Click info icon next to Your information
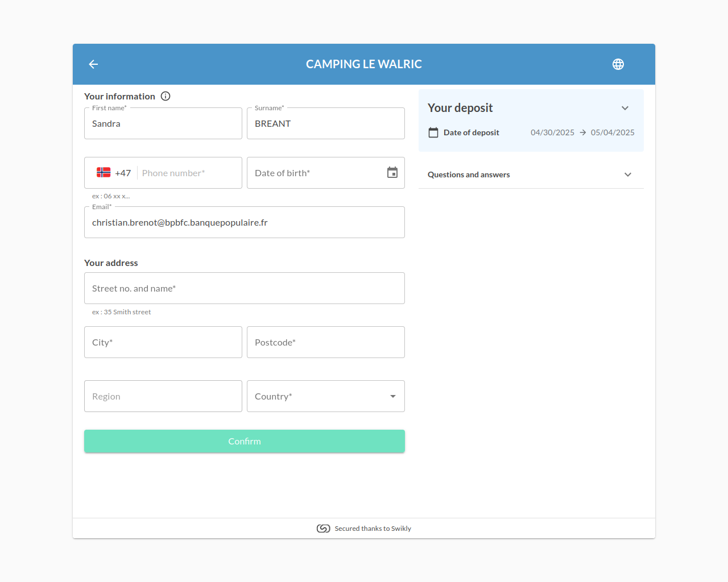728x582 pixels. [166, 96]
